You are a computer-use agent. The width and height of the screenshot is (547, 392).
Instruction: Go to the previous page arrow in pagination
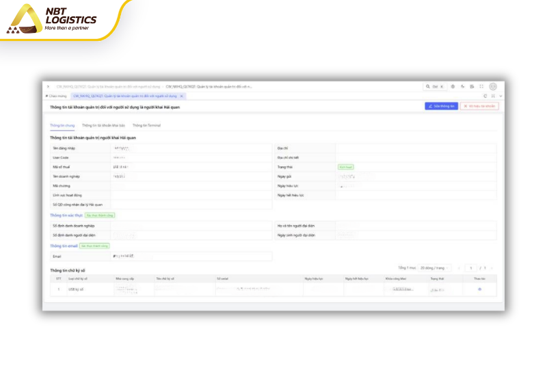[459, 268]
